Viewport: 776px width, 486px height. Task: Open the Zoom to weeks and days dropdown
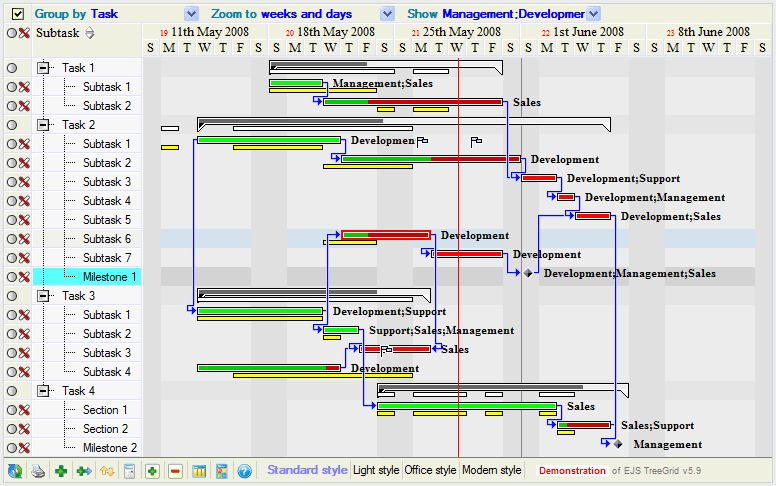[x=388, y=14]
